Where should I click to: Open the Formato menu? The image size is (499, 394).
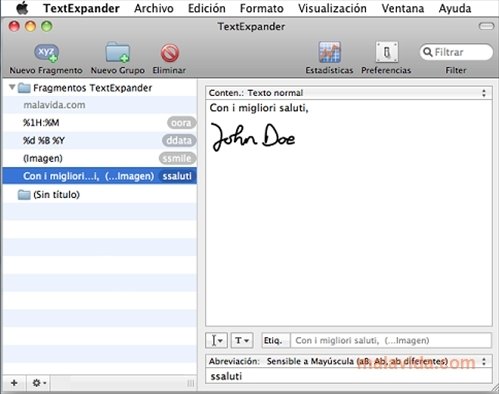point(262,8)
